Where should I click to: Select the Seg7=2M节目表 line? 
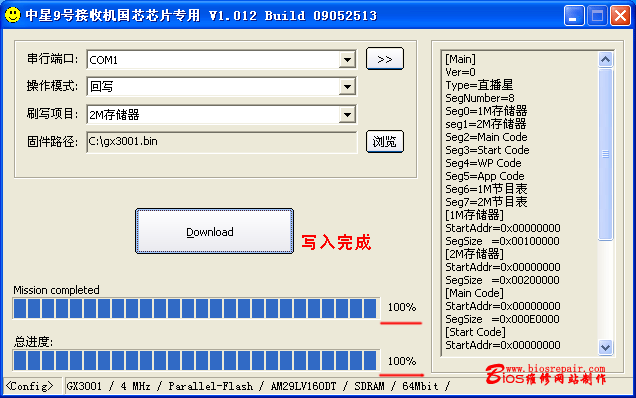click(486, 202)
